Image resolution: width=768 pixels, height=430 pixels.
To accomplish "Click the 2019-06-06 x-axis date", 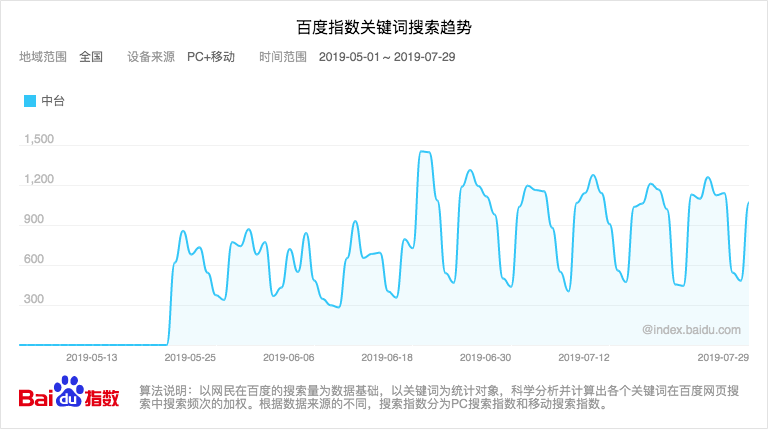I will 288,358.
